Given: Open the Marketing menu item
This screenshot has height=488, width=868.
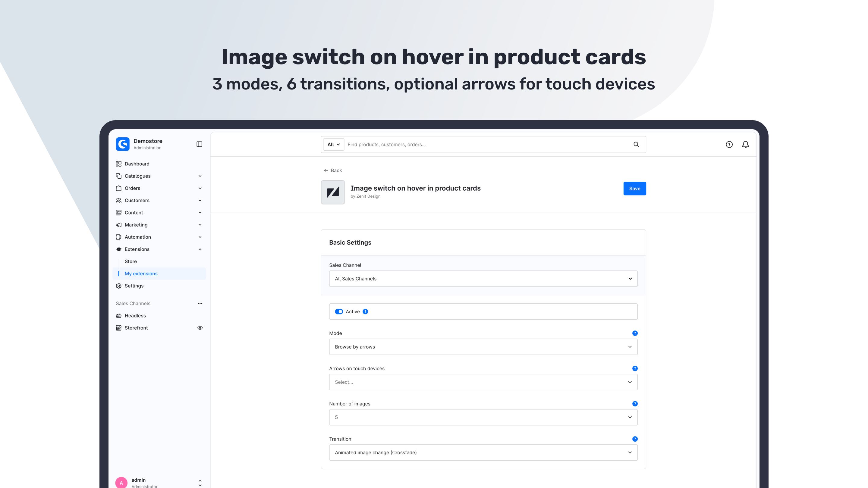Looking at the screenshot, I should point(159,225).
